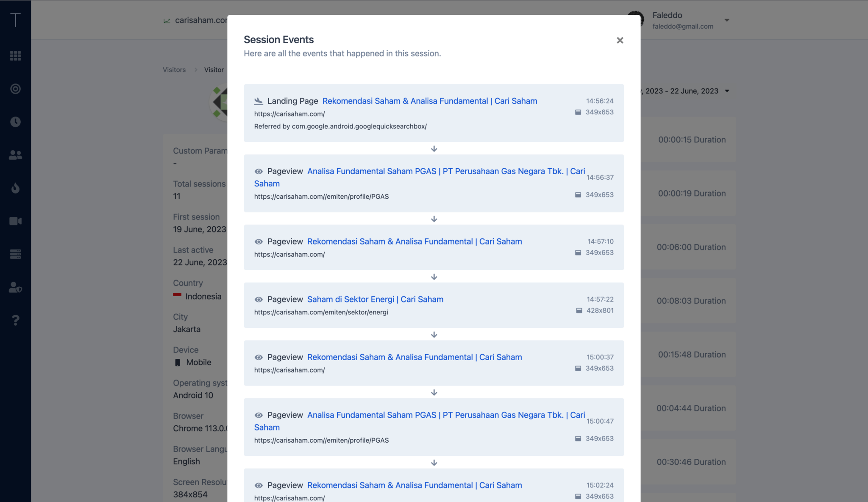Open the video camera replays icon

coord(15,221)
